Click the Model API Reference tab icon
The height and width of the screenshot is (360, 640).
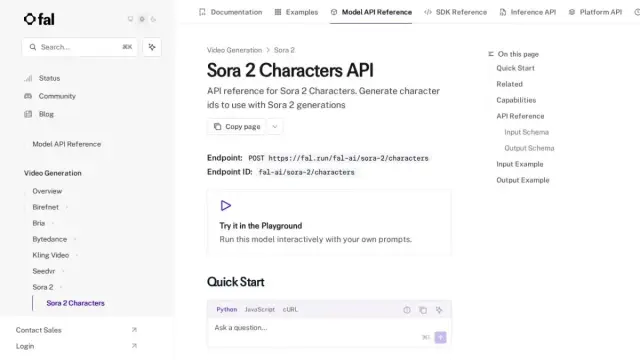pos(334,12)
